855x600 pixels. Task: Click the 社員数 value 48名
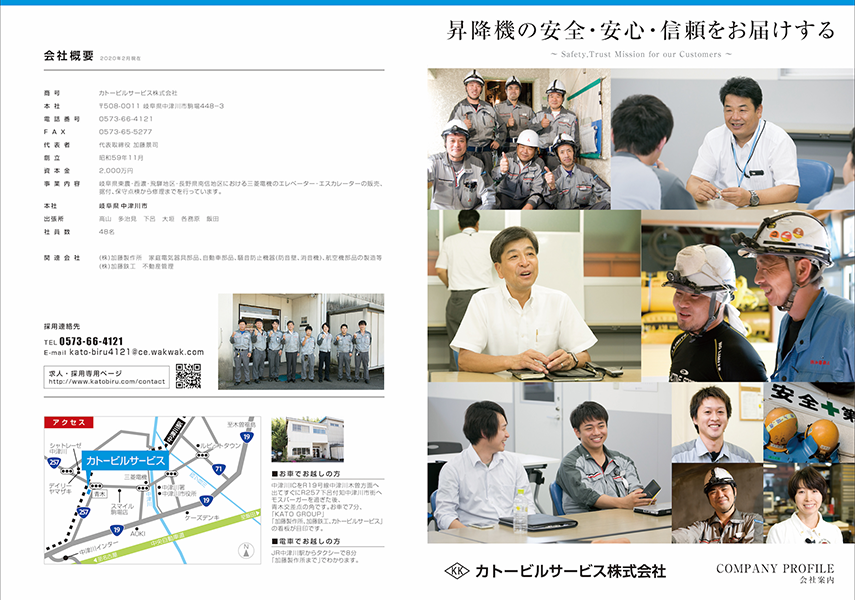point(107,232)
